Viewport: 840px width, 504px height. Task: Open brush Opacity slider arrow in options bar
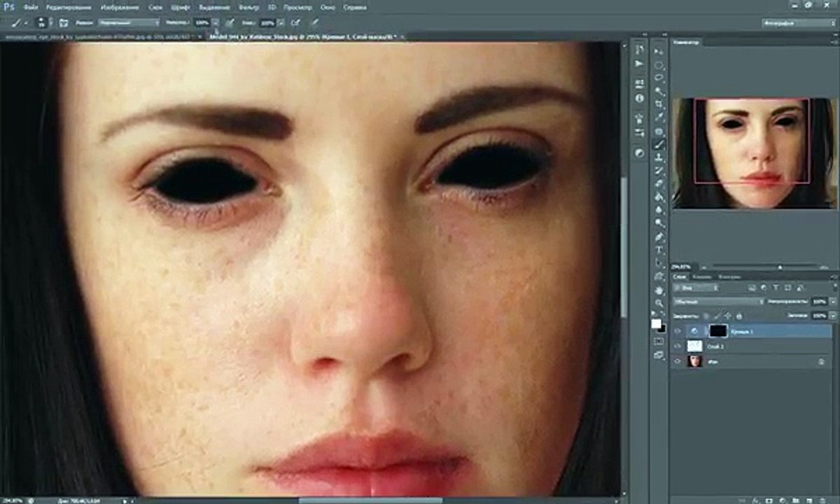point(216,23)
